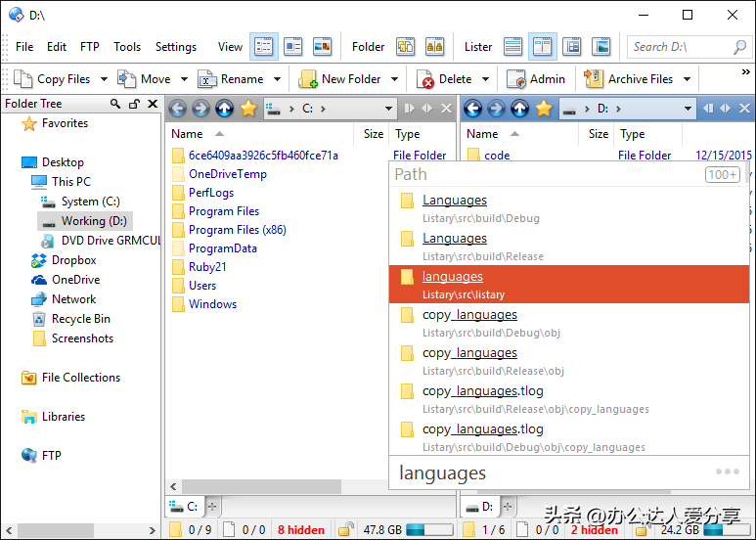This screenshot has width=756, height=540.
Task: Open favorites star in D: pane
Action: coord(544,109)
